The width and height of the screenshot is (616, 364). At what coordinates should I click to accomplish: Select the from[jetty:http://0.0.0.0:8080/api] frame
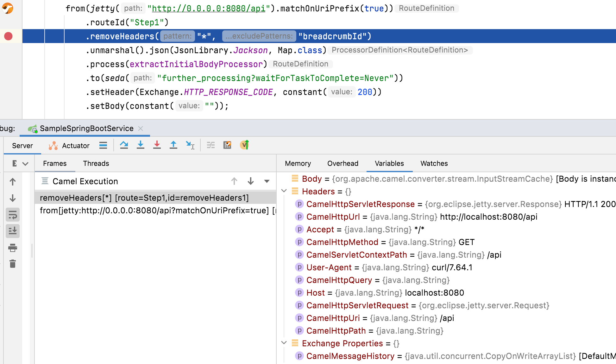pos(155,210)
